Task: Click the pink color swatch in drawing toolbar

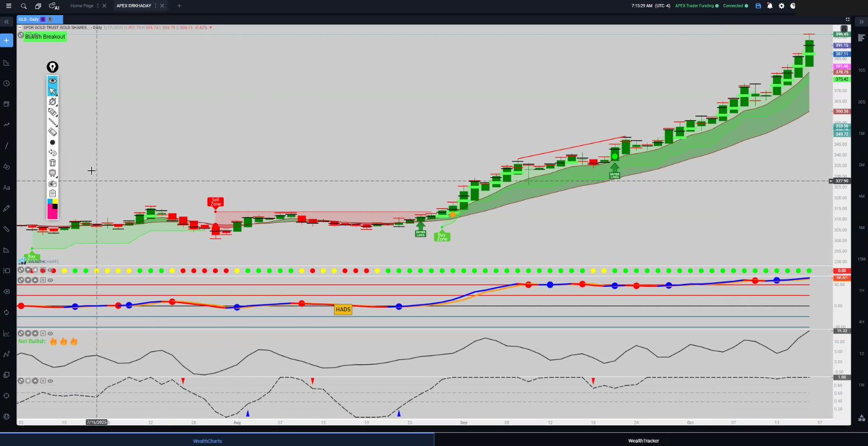Action: click(52, 214)
